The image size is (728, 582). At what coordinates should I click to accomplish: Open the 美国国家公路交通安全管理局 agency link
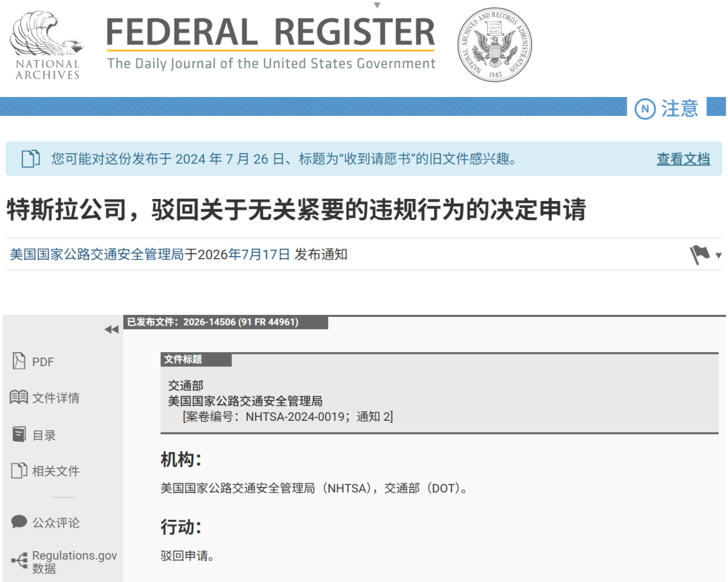coord(97,254)
